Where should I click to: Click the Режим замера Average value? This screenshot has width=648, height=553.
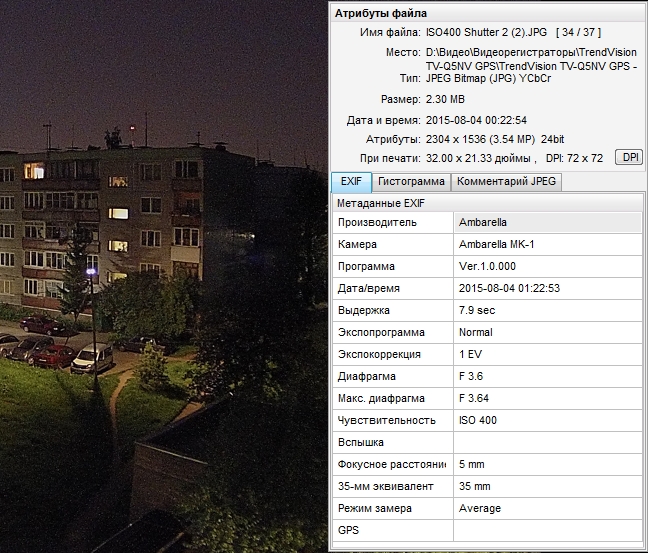pyautogui.click(x=479, y=508)
